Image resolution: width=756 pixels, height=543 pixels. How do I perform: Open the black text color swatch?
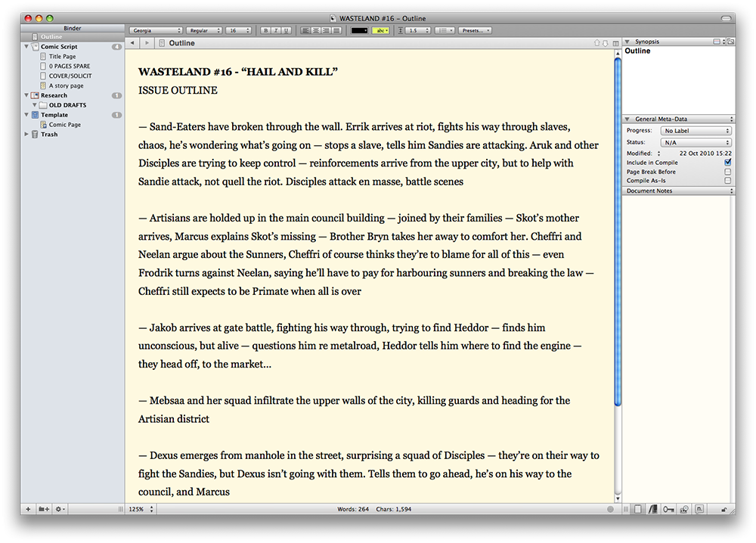pos(359,31)
